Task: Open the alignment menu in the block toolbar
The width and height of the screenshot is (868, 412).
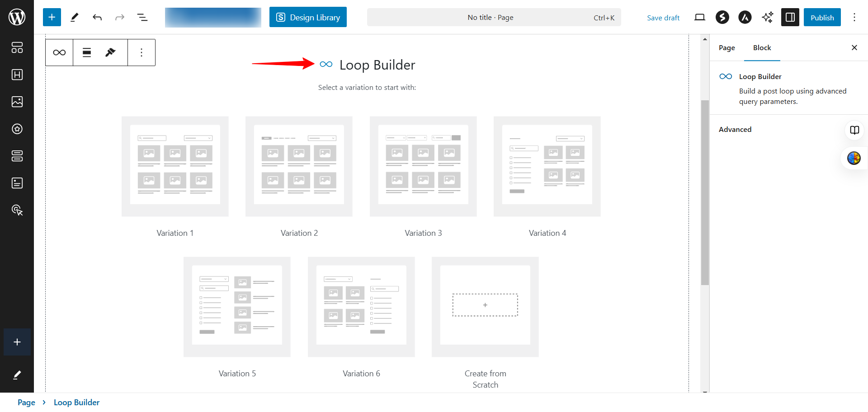Action: 86,52
